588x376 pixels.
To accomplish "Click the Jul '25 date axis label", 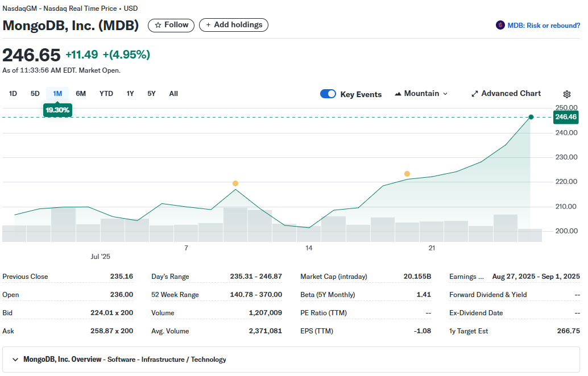I will click(x=101, y=257).
